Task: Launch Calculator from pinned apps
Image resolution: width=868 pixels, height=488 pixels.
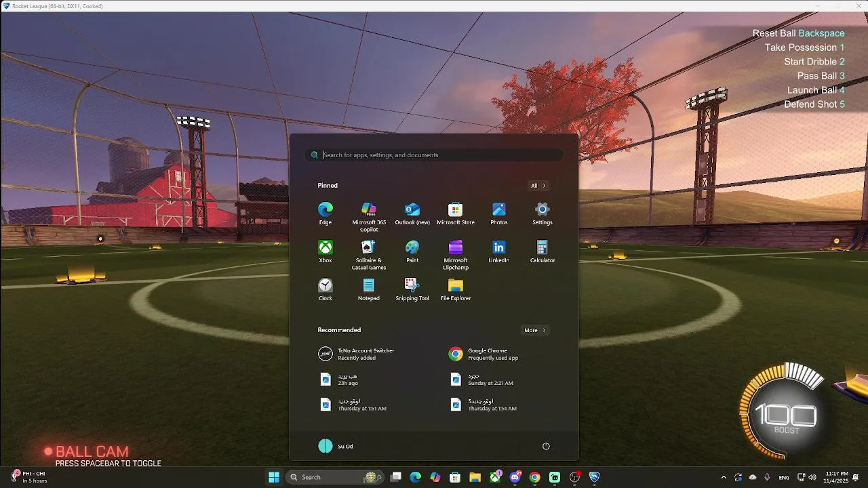Action: pos(542,251)
